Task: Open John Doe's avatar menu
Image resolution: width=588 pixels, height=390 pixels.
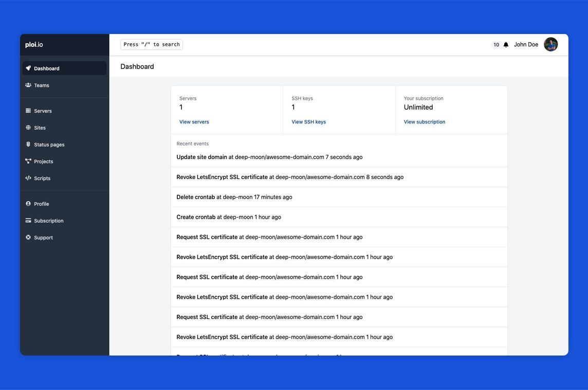Action: pyautogui.click(x=550, y=45)
